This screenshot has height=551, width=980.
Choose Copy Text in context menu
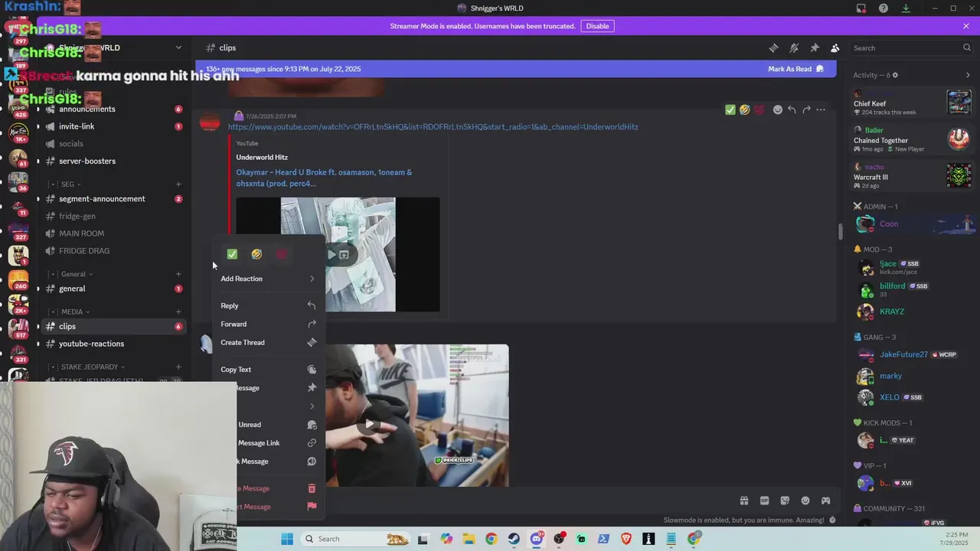click(x=268, y=370)
